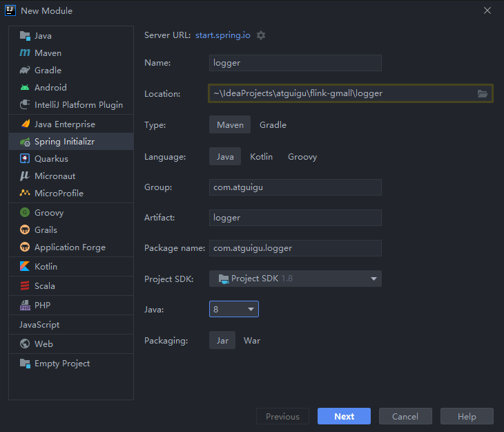Click the Android robot icon
Image resolution: width=504 pixels, height=432 pixels.
(x=25, y=87)
